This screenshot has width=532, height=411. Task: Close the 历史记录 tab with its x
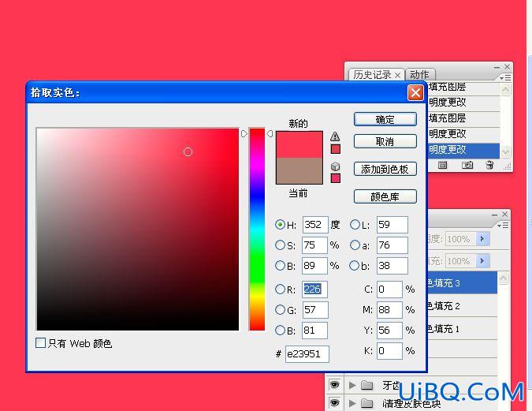[398, 75]
